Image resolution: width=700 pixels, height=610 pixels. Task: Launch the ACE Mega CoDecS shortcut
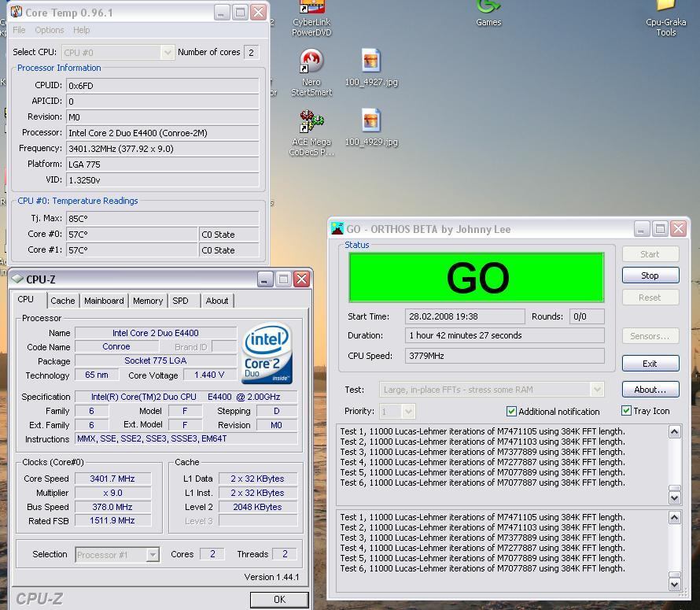tap(311, 133)
